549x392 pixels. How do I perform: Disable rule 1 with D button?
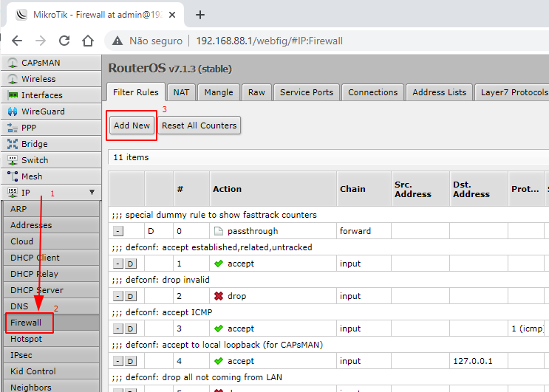coord(131,264)
